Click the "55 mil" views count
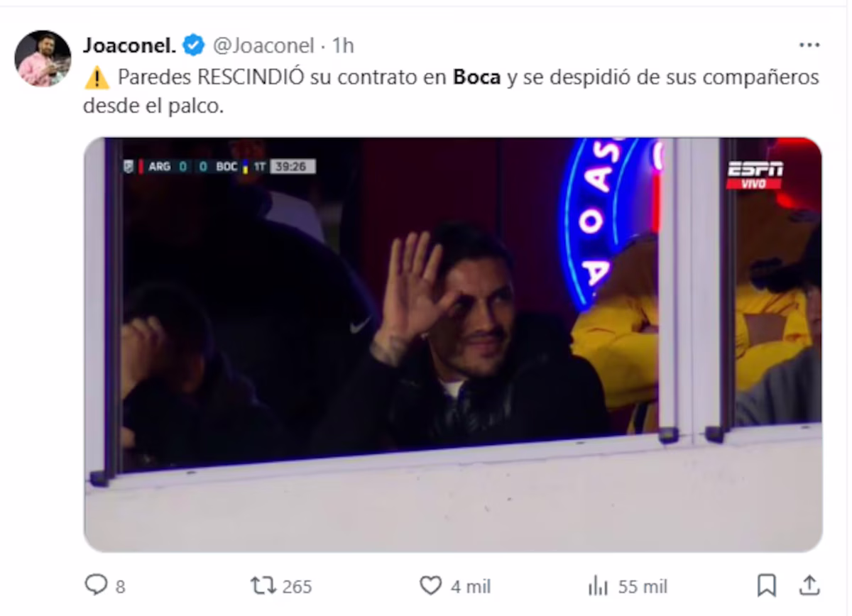This screenshot has width=852, height=616. (x=643, y=586)
